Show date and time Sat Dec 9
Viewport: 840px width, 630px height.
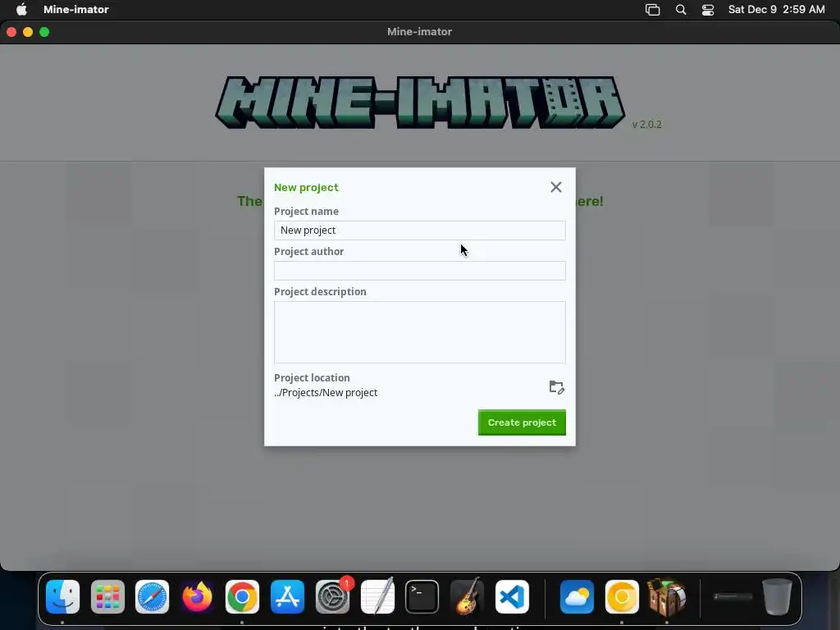coord(776,9)
